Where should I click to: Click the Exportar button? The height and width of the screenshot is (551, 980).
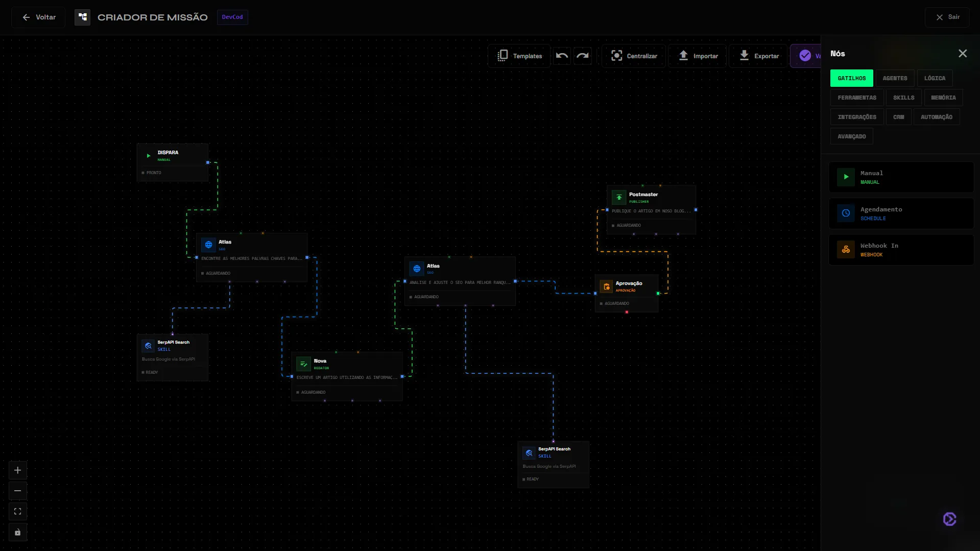[x=759, y=56]
